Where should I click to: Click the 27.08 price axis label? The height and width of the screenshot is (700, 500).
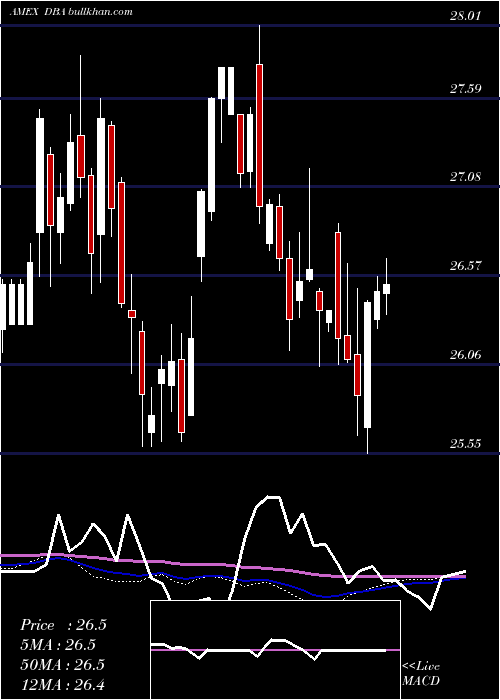tap(465, 177)
